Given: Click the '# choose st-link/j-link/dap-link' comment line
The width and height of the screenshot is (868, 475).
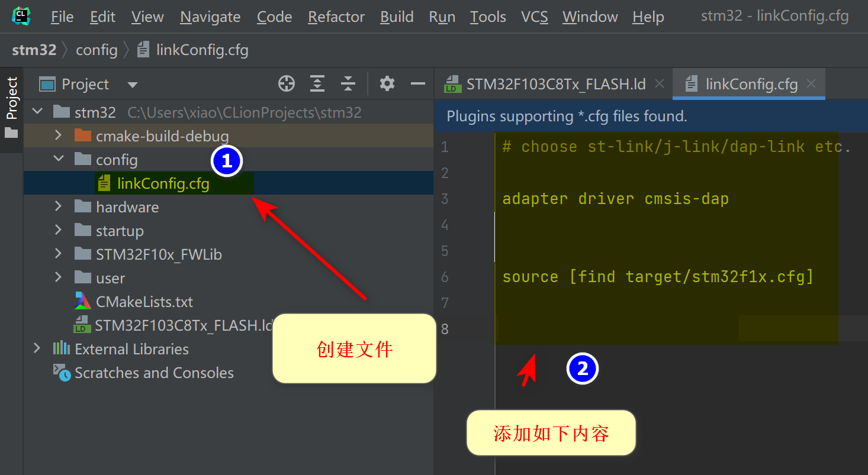Looking at the screenshot, I should [677, 147].
